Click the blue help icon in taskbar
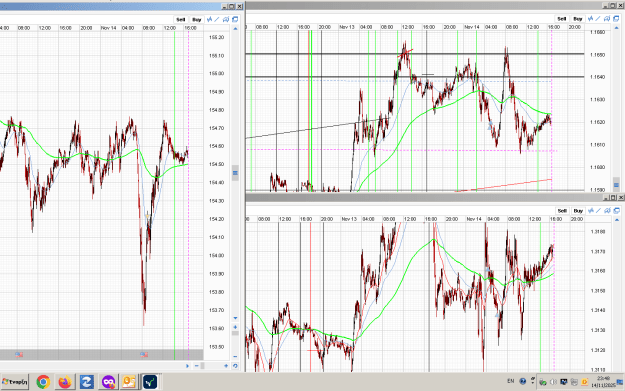The width and height of the screenshot is (625, 391). click(523, 381)
